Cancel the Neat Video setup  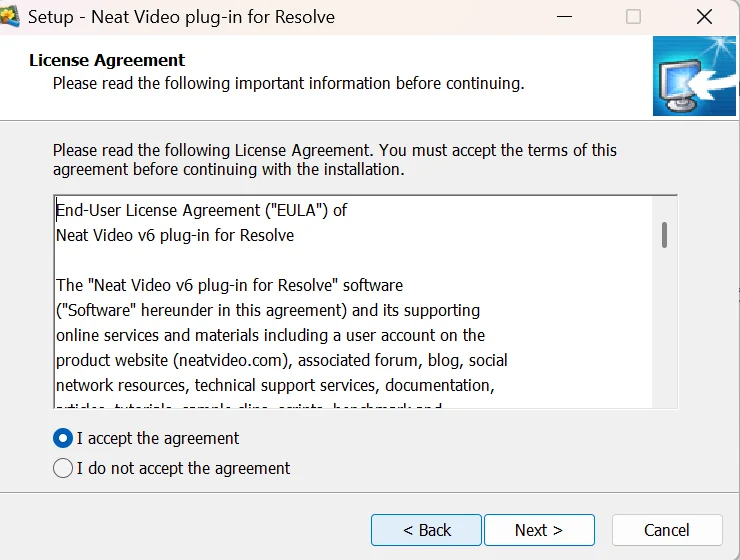[x=667, y=530]
